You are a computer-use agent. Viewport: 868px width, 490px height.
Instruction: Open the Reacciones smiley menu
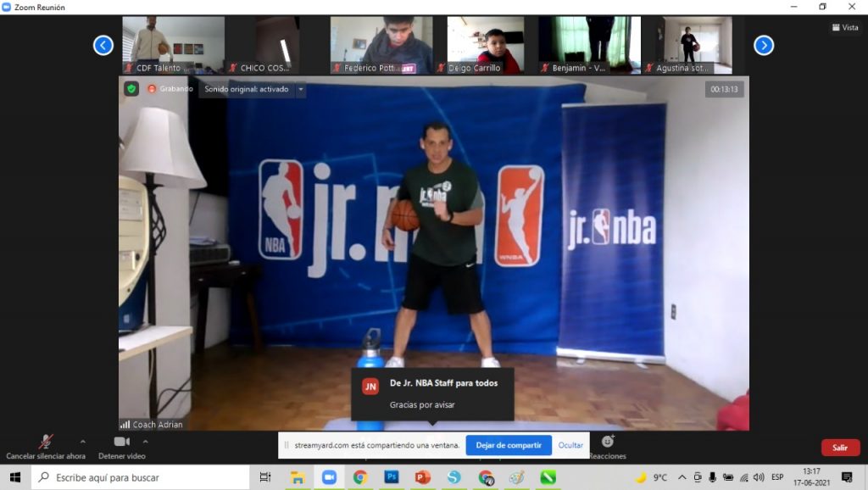click(607, 447)
